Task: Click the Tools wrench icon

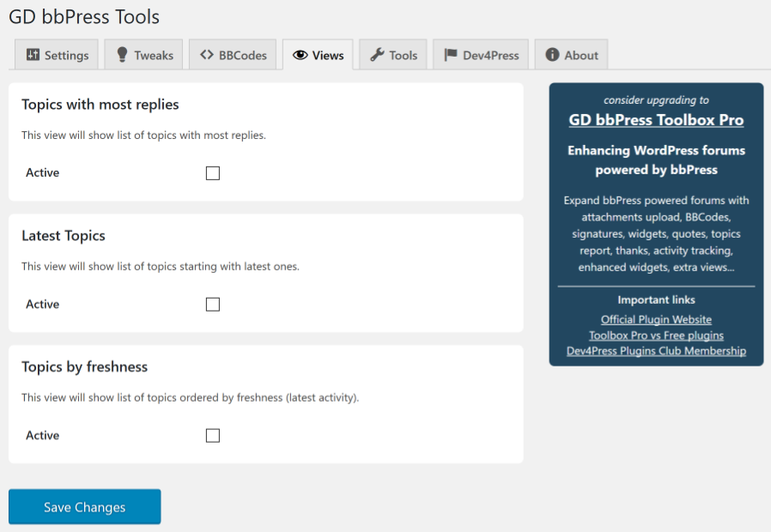Action: coord(377,55)
